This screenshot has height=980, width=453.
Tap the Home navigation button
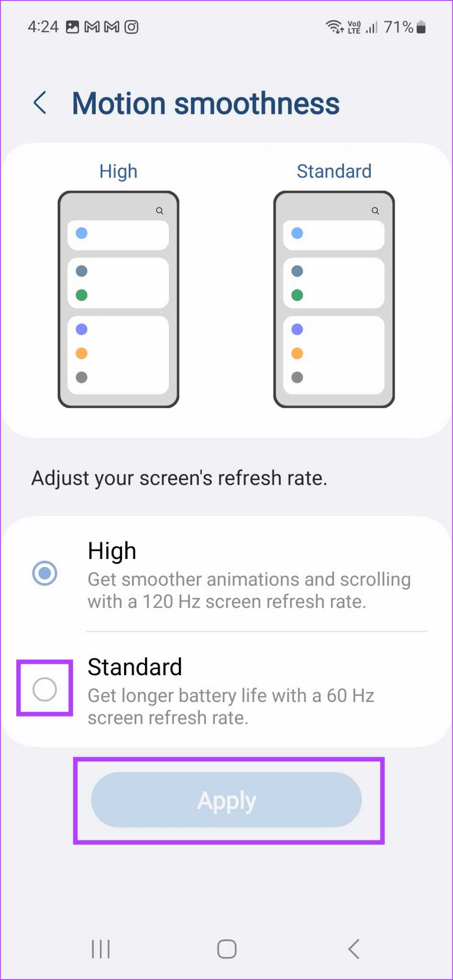(226, 949)
